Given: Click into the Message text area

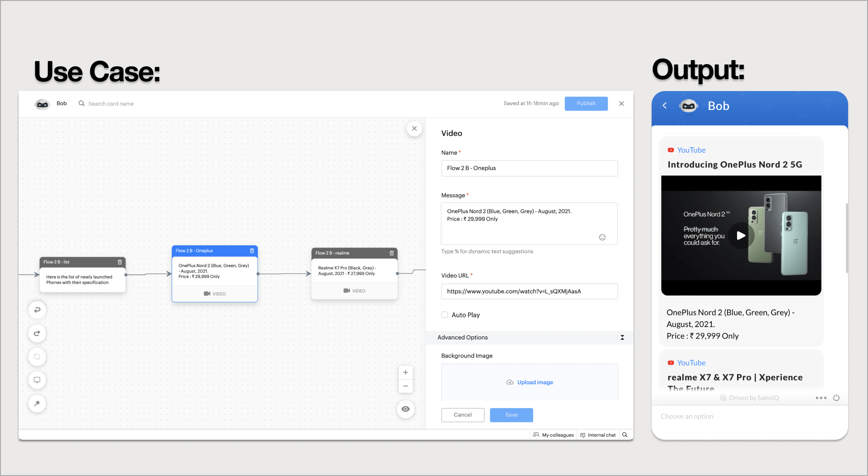Looking at the screenshot, I should coord(529,224).
